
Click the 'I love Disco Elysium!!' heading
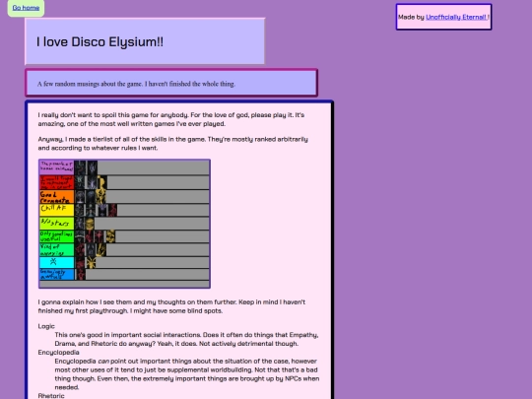100,42
